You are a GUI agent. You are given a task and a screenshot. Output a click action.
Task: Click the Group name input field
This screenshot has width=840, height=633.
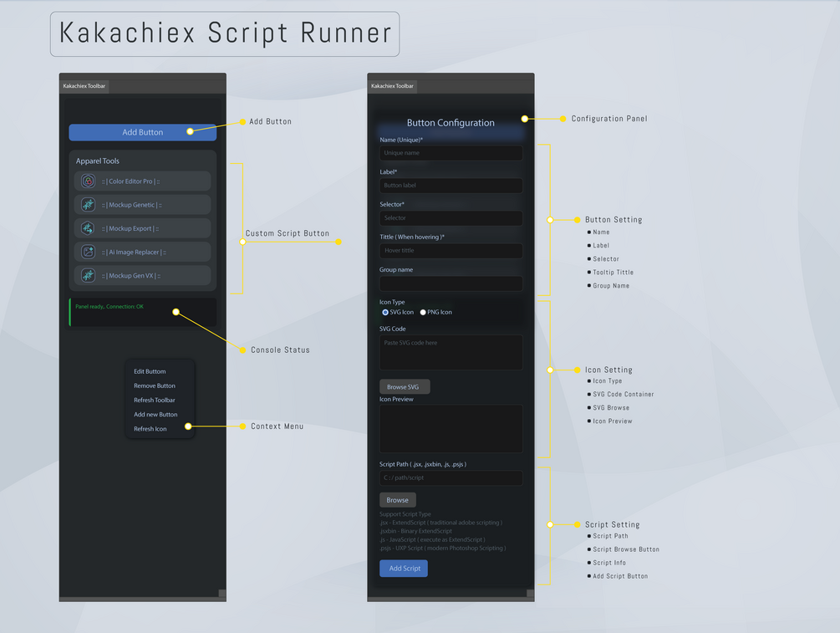451,283
